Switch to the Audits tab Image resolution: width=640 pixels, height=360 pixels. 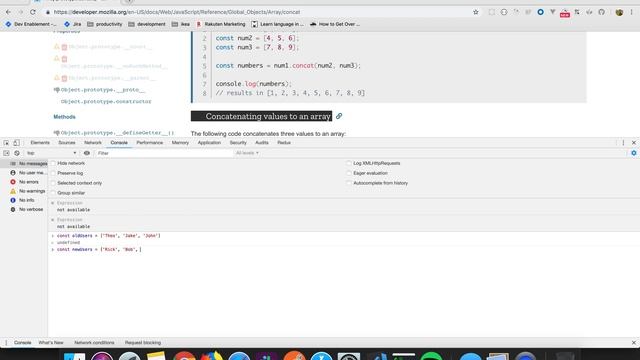(262, 143)
